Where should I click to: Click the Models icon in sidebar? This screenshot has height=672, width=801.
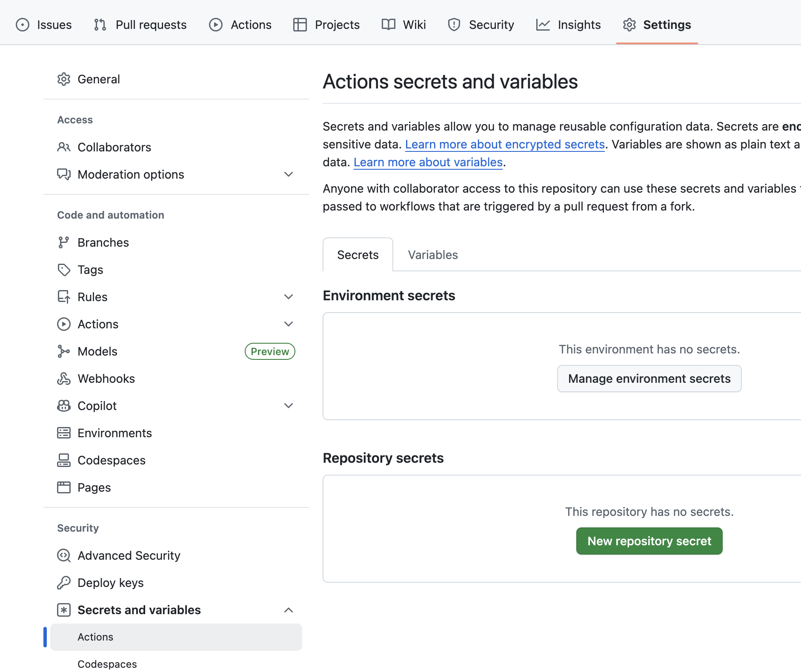64,351
